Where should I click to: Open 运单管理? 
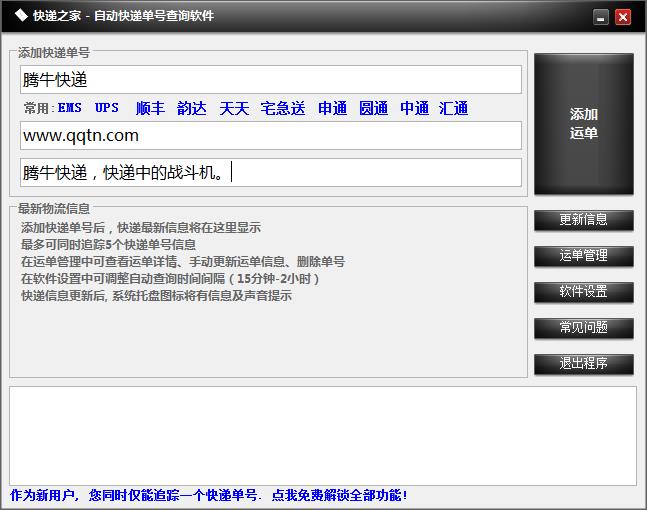pos(583,256)
